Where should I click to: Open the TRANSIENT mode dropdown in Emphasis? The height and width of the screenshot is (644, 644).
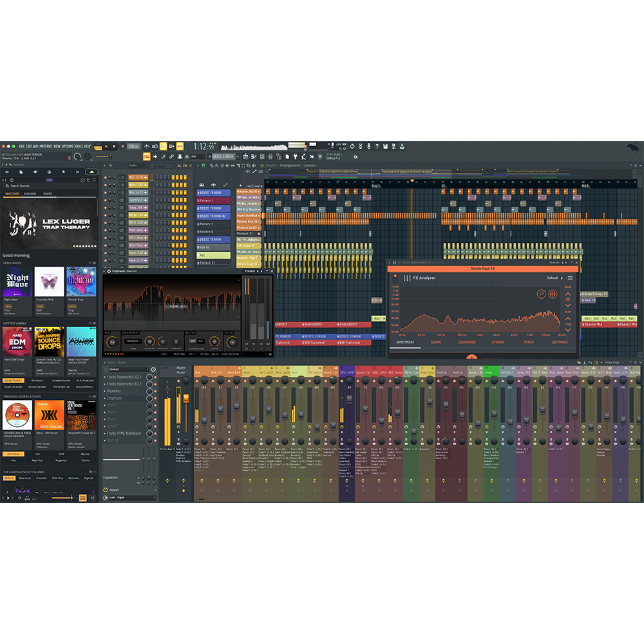[x=133, y=341]
